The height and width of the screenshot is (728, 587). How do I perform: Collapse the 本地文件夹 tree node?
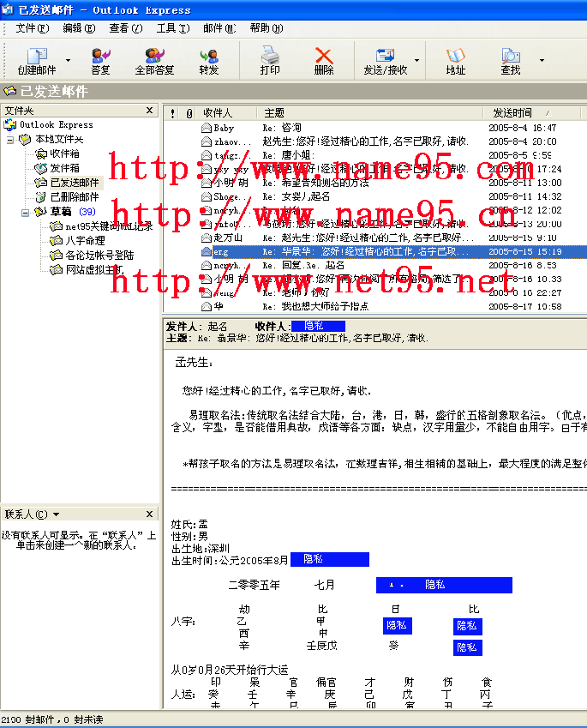click(x=10, y=139)
